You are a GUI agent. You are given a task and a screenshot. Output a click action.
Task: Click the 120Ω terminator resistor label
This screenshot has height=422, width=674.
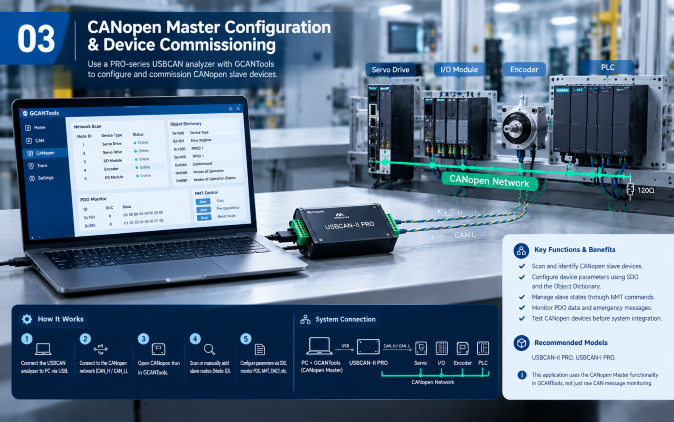coord(646,190)
